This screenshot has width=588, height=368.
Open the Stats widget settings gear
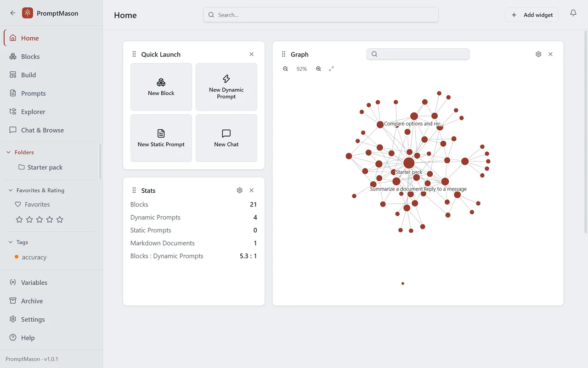pos(239,190)
